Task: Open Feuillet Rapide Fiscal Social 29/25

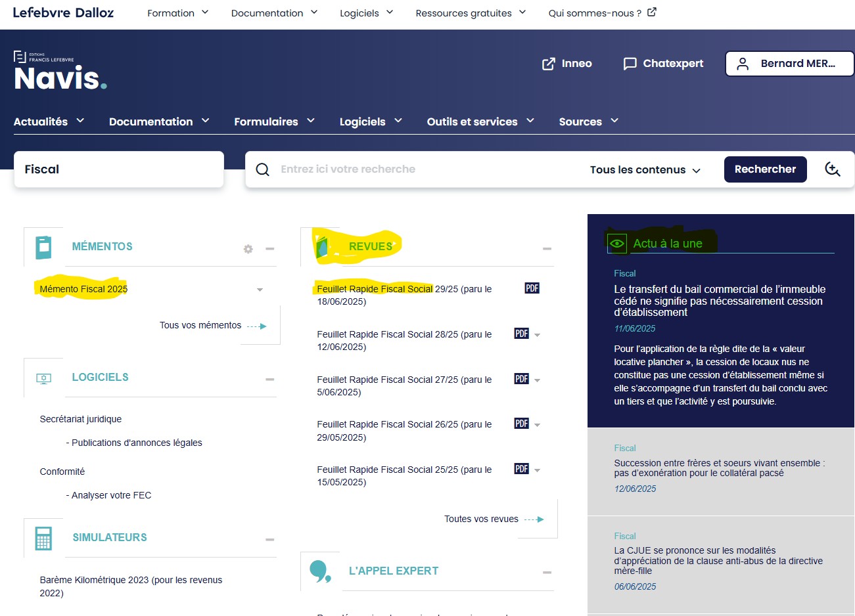Action: (x=404, y=295)
